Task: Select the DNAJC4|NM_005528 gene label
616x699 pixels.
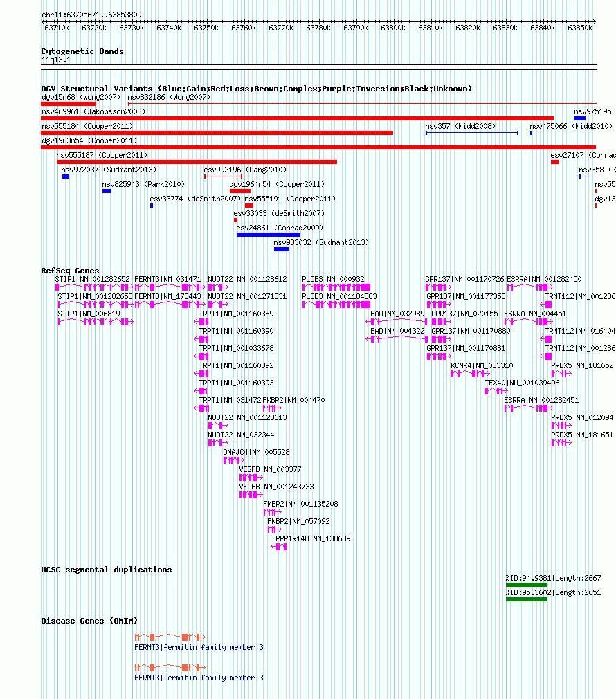Action: pos(256,453)
